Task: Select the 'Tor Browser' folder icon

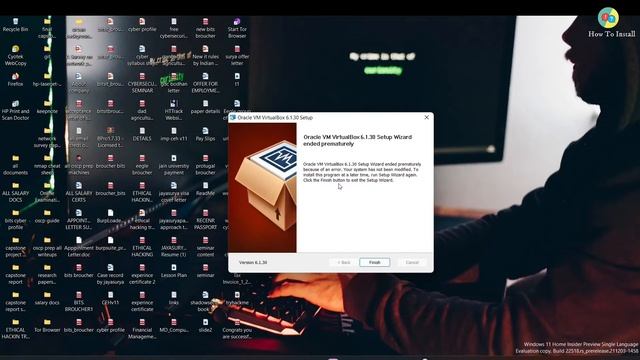Action: click(x=47, y=325)
